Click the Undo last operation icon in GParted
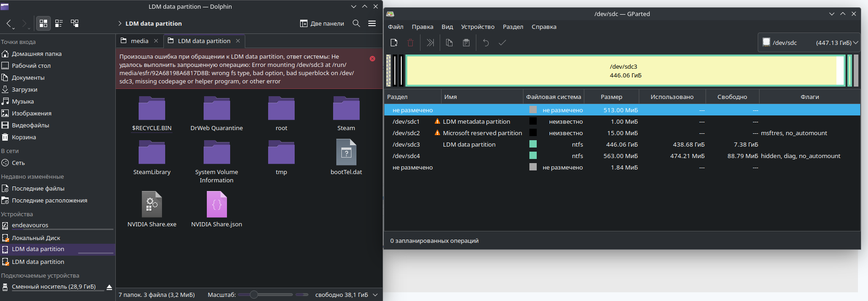The height and width of the screenshot is (301, 868). [486, 43]
